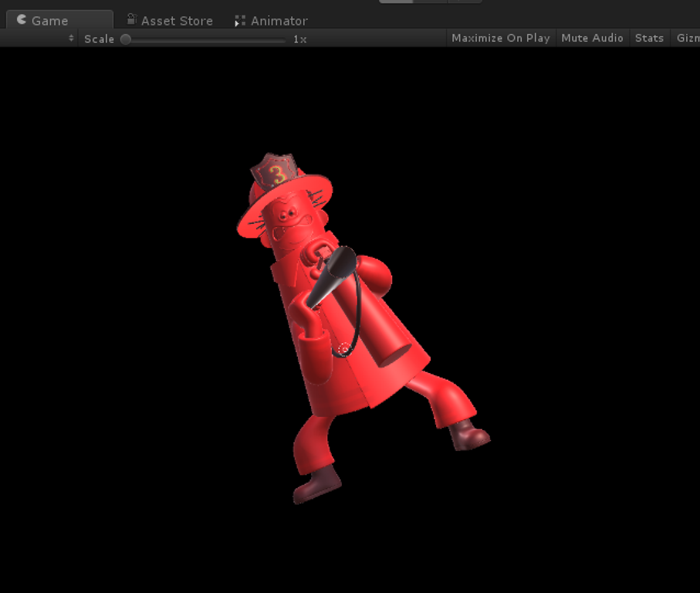The image size is (700, 593).
Task: Click the 1x scale value
Action: click(300, 39)
